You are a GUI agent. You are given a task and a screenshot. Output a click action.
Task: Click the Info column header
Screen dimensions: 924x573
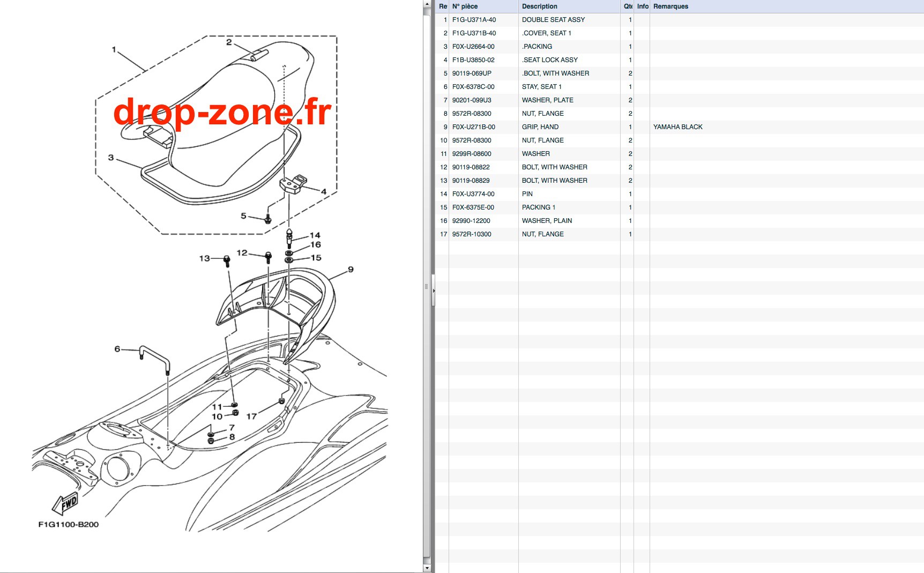pos(642,6)
